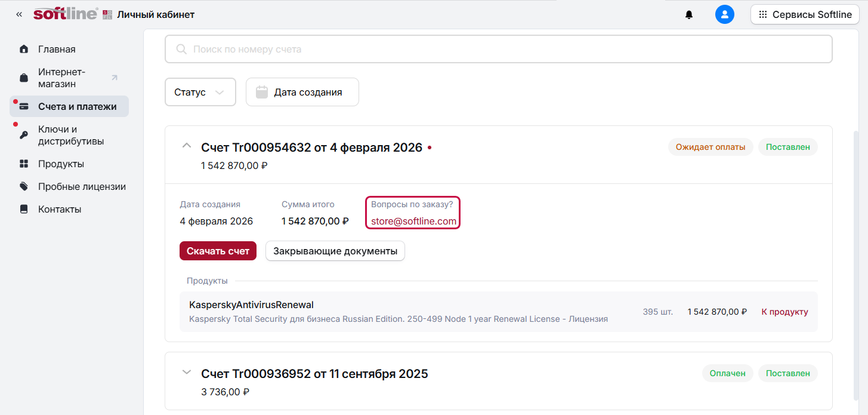The image size is (868, 415).
Task: Open Контакты in the sidebar
Action: pyautogui.click(x=60, y=209)
